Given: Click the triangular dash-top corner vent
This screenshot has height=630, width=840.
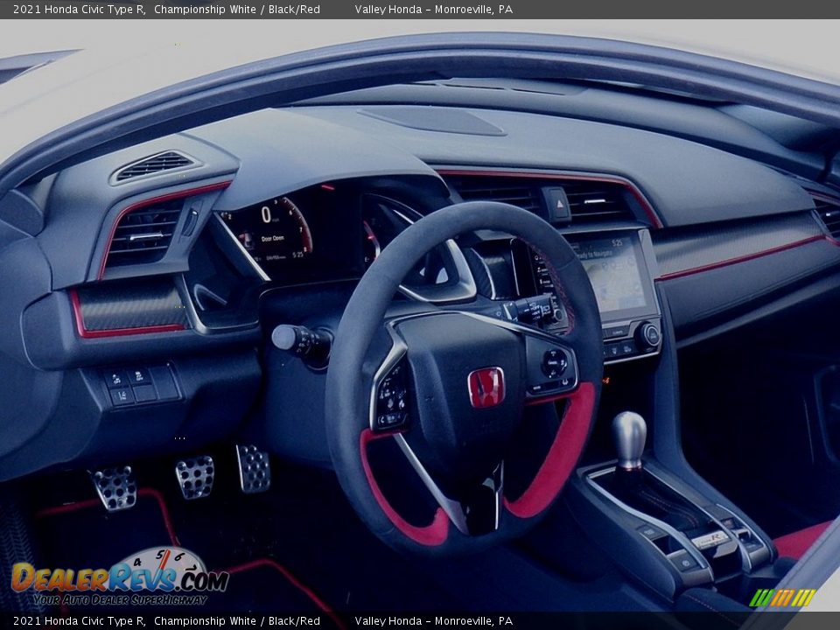Looking at the screenshot, I should pos(154,165).
